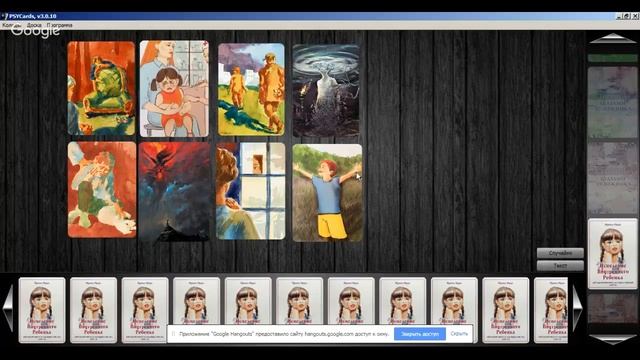Select the crouching crying child card
Screen dimensions: 640x360
click(102, 189)
